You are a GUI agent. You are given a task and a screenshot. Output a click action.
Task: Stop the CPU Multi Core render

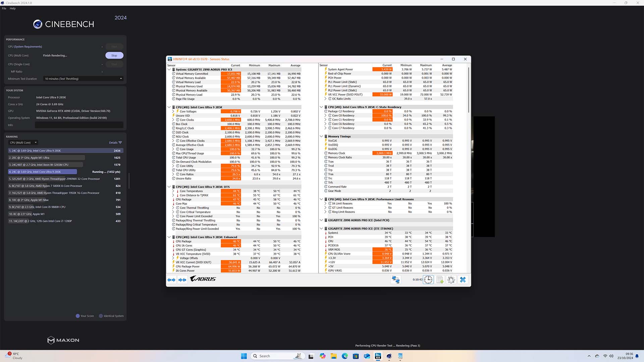114,55
